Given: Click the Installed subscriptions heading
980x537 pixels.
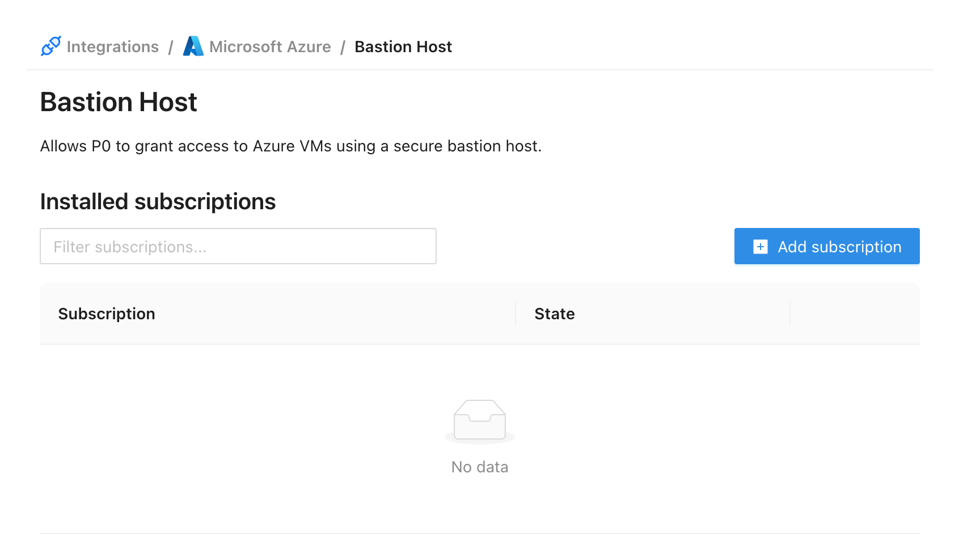Looking at the screenshot, I should click(x=158, y=202).
